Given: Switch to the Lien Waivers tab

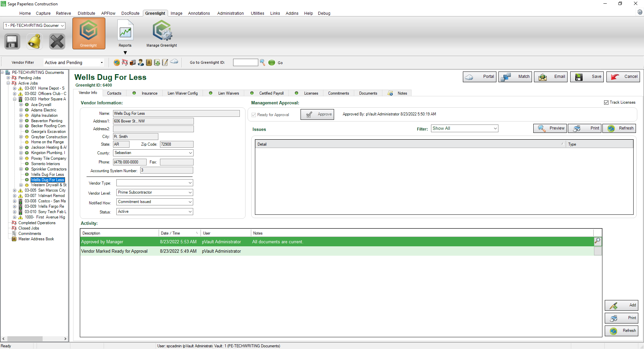Looking at the screenshot, I should (224, 93).
